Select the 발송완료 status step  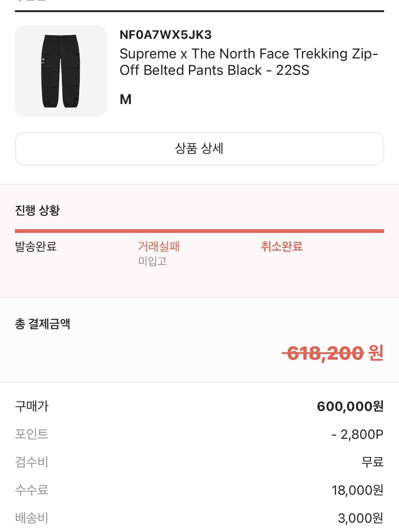[x=36, y=247]
